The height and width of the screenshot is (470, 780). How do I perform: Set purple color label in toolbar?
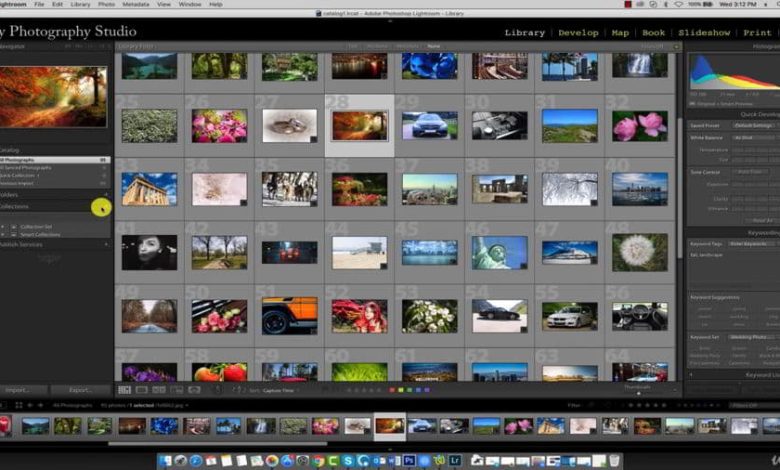click(427, 390)
